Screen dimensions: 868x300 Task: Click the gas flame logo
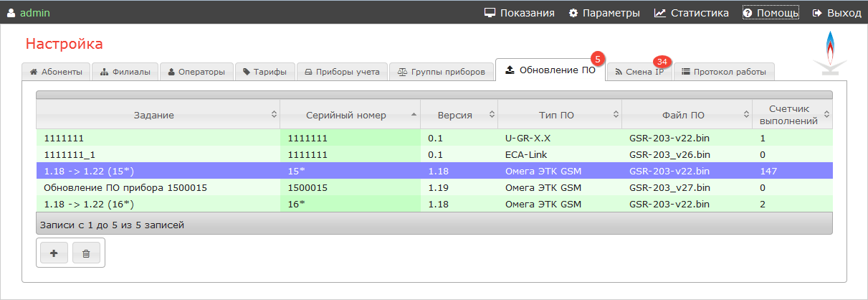point(830,54)
